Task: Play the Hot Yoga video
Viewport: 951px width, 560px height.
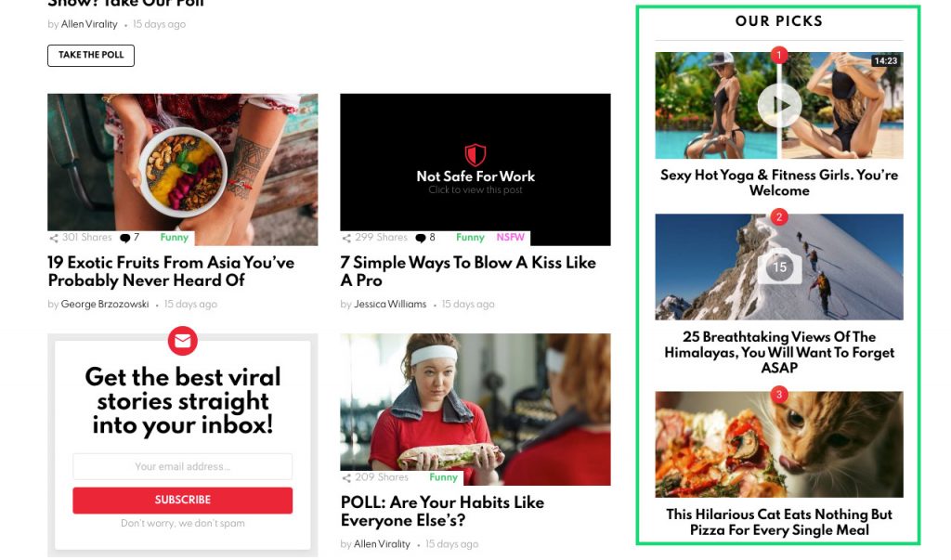Action: [x=779, y=106]
